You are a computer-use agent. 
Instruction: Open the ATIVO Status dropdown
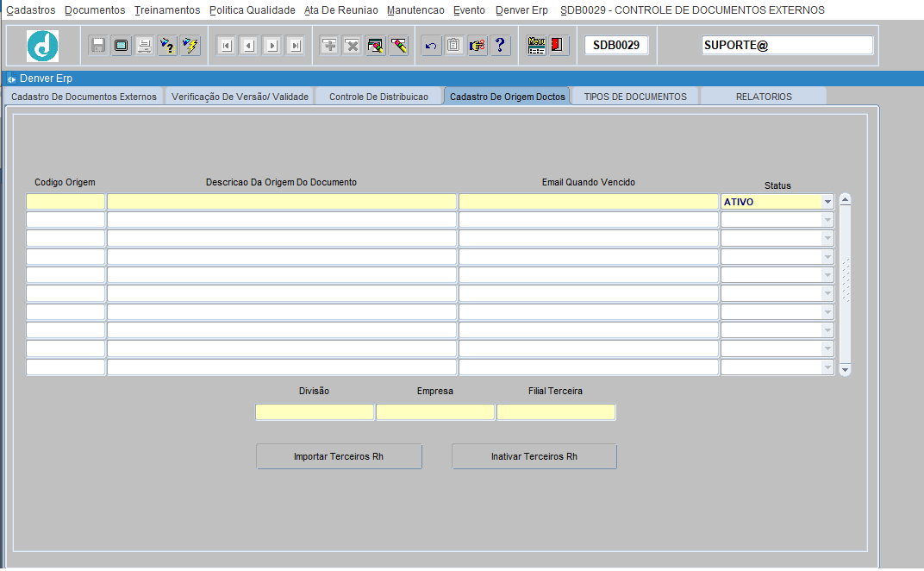coord(827,202)
